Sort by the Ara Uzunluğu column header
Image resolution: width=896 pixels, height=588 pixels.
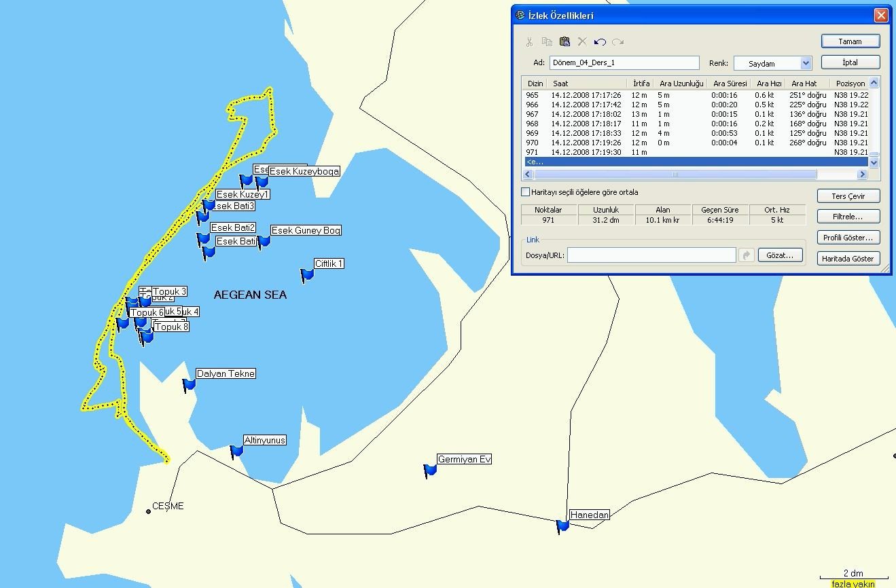pos(681,84)
